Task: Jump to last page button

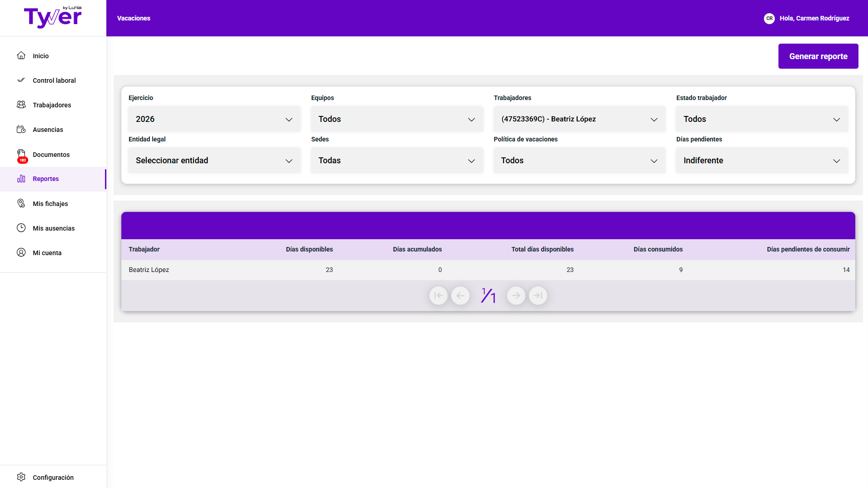Action: 538,296
